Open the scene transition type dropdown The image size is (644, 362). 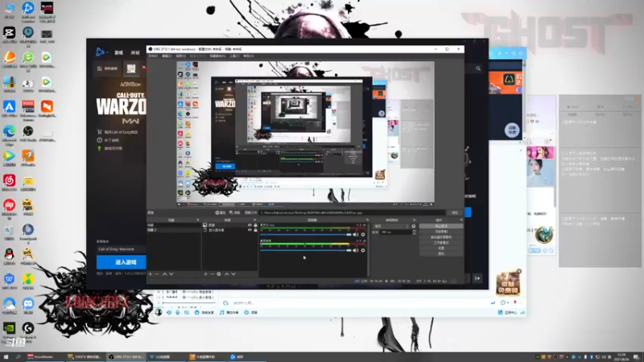coord(391,226)
